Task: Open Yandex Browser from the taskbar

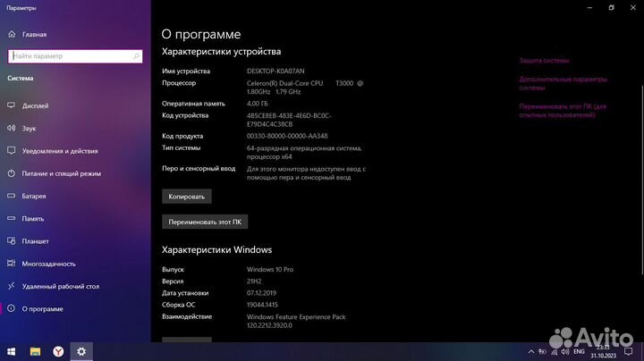Action: tap(58, 351)
